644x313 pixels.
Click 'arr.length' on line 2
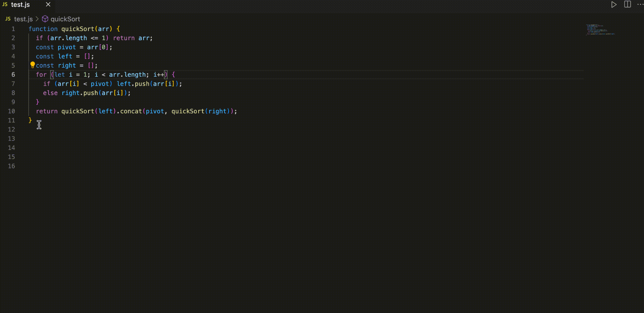coord(69,38)
